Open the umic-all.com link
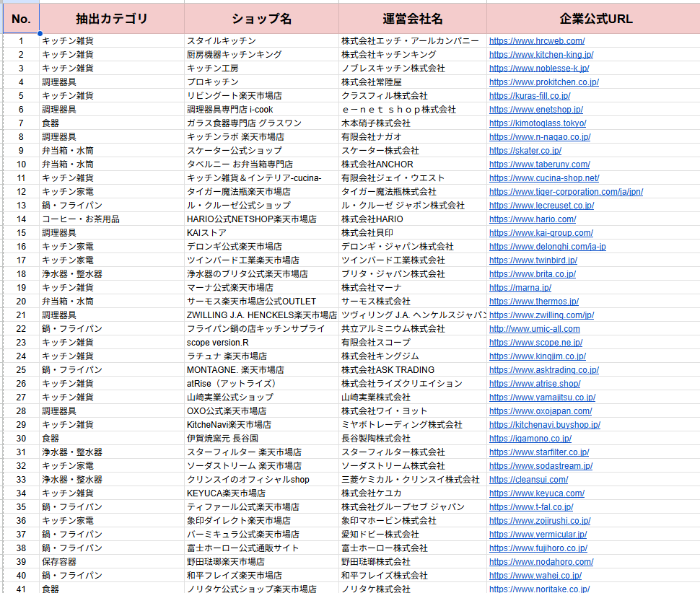 pyautogui.click(x=534, y=329)
